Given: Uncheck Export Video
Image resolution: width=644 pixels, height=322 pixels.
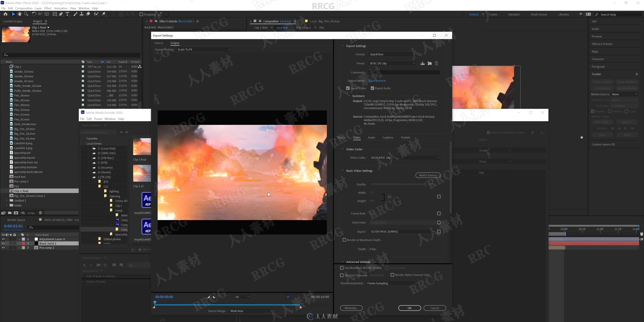Looking at the screenshot, I should [348, 88].
